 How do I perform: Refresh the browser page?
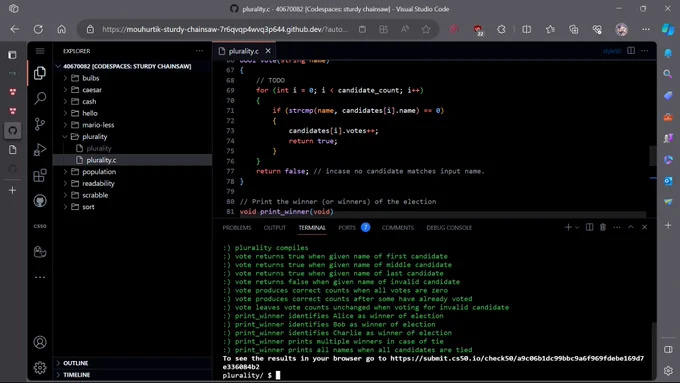point(38,29)
